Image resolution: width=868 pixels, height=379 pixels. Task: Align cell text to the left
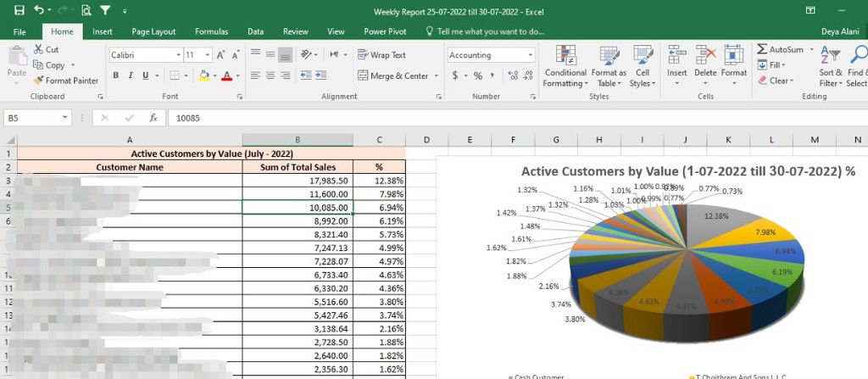pyautogui.click(x=255, y=75)
